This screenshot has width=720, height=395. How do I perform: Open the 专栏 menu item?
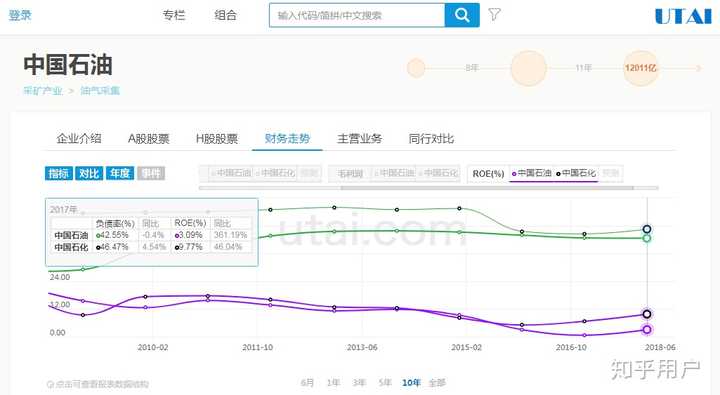coord(174,15)
